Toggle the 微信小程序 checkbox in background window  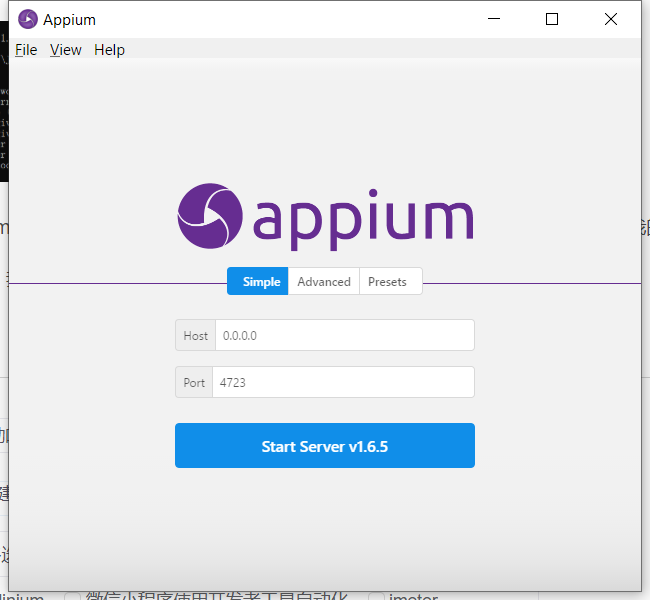72,596
